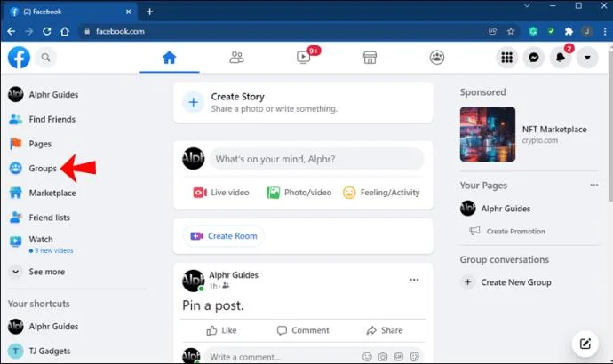The height and width of the screenshot is (364, 613).
Task: Open the Your Pages three-dot options
Action: tap(593, 186)
